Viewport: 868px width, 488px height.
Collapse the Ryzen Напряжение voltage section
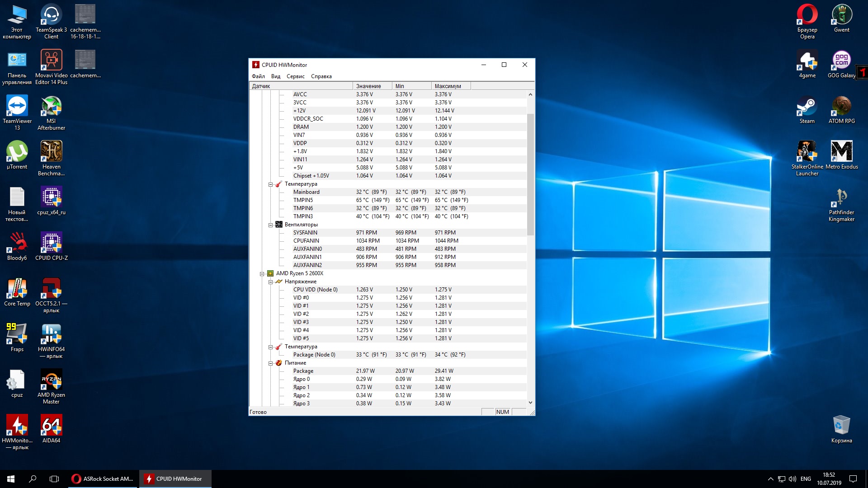(x=270, y=282)
